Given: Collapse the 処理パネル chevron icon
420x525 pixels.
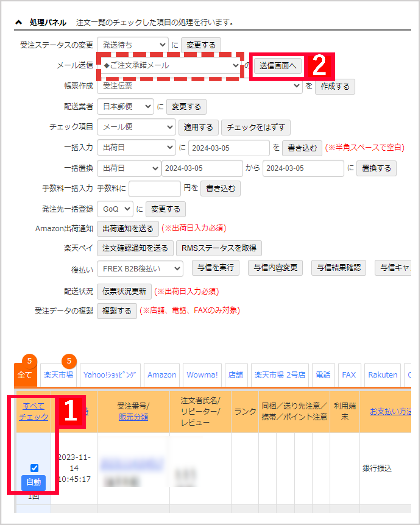Looking at the screenshot, I should tap(19, 22).
